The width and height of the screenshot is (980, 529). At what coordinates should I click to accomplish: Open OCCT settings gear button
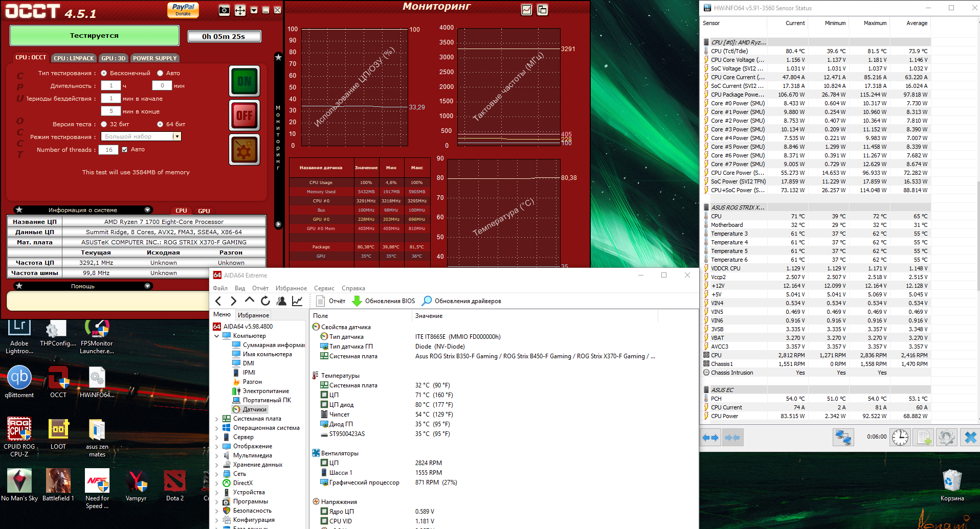(x=244, y=150)
